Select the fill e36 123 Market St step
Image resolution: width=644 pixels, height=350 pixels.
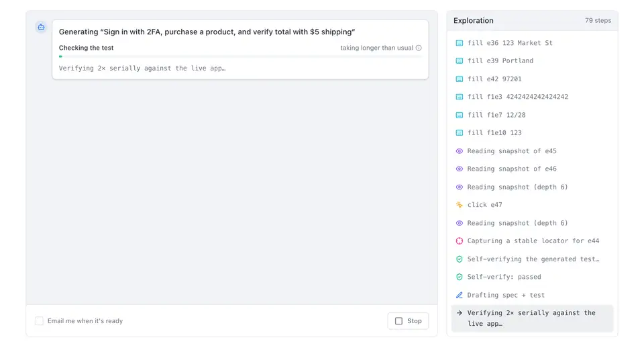[532, 43]
